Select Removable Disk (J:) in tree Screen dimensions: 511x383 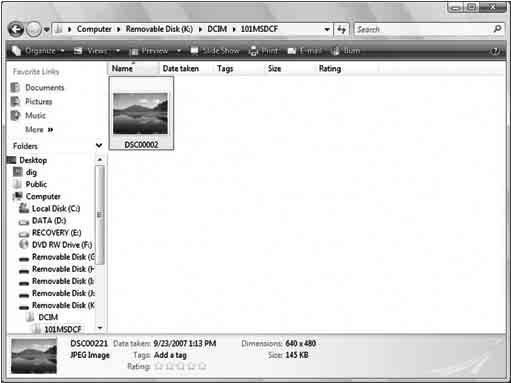63,293
